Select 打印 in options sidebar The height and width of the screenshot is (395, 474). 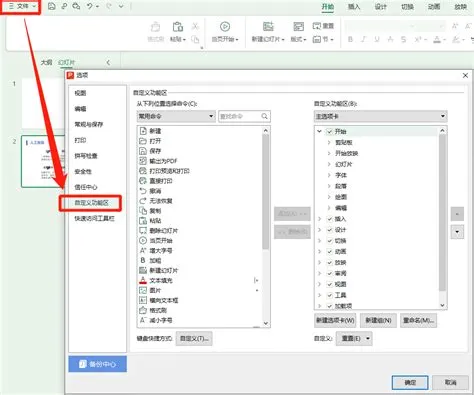[x=80, y=140]
